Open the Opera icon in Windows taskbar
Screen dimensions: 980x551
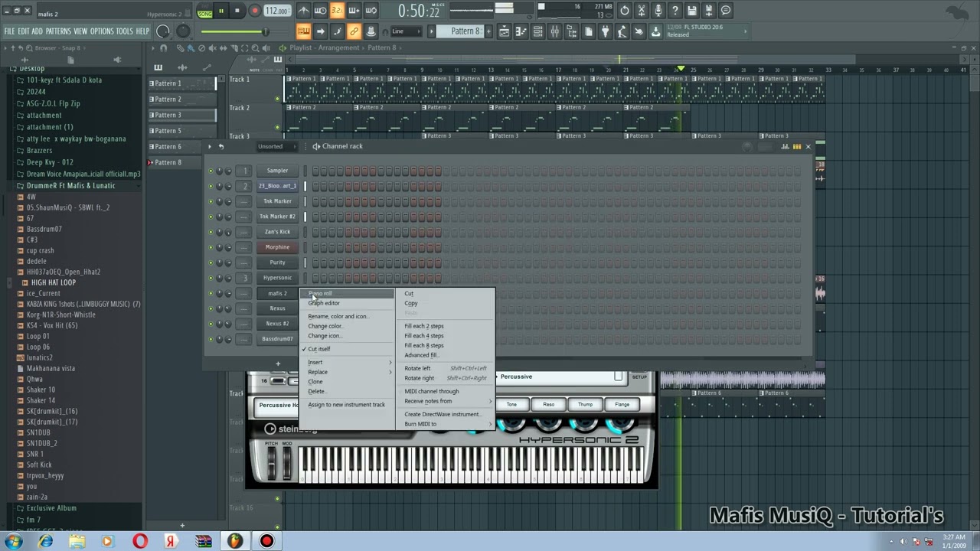pos(139,541)
